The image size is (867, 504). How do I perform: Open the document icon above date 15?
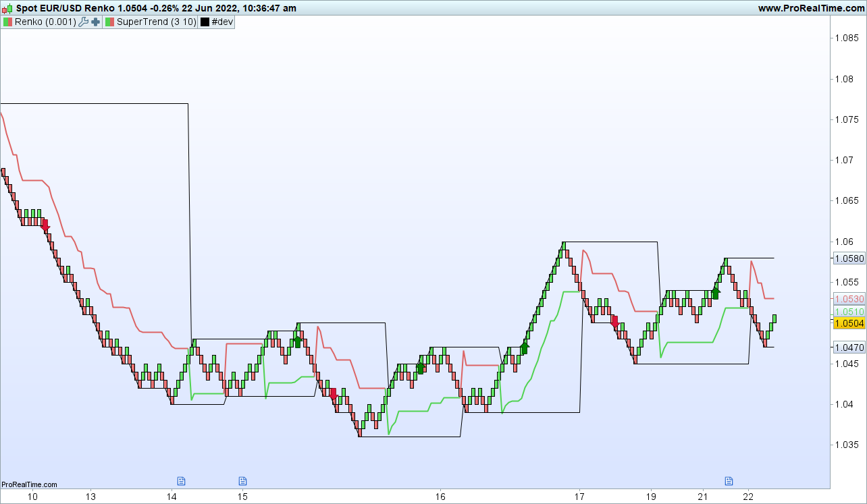(x=242, y=480)
